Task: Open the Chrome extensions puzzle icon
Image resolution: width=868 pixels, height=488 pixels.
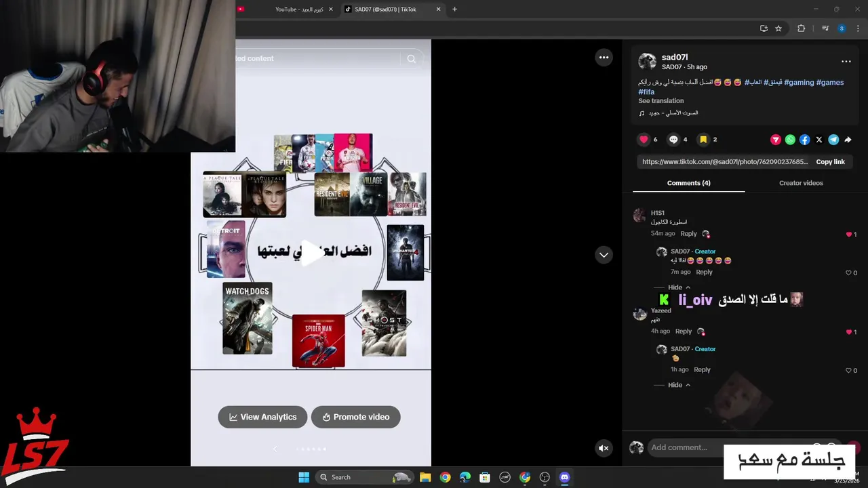Action: pos(801,28)
